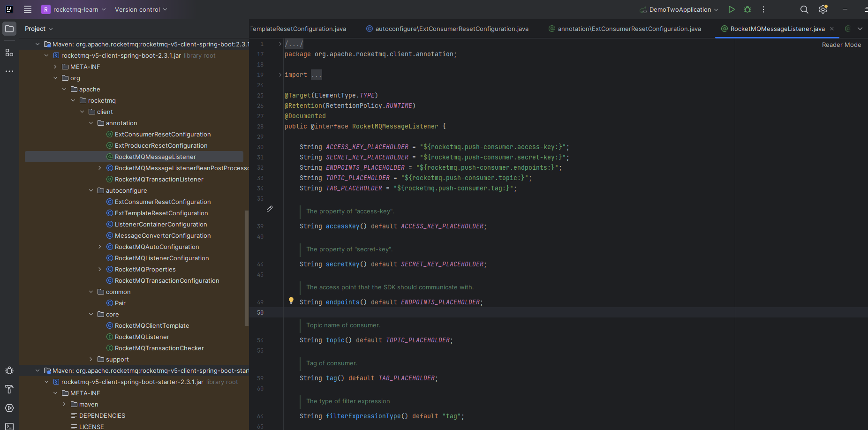
Task: Open the Project view selector dropdown
Action: [38, 29]
